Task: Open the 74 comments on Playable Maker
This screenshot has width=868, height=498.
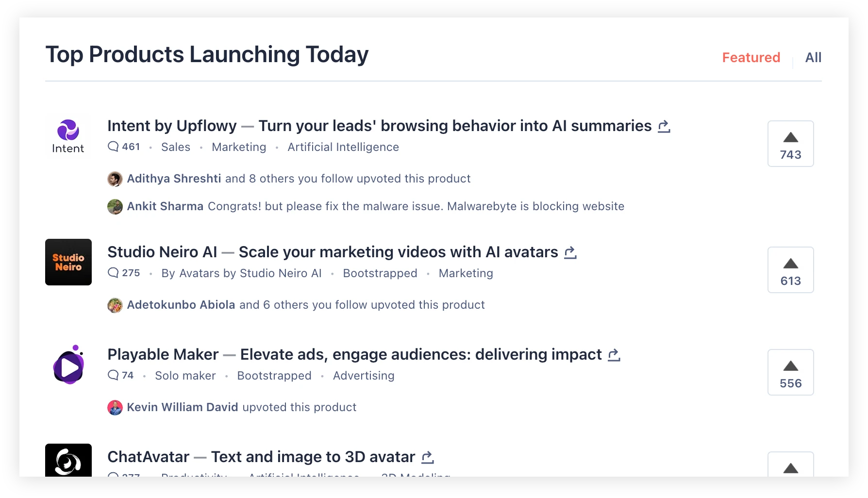Action: [121, 375]
